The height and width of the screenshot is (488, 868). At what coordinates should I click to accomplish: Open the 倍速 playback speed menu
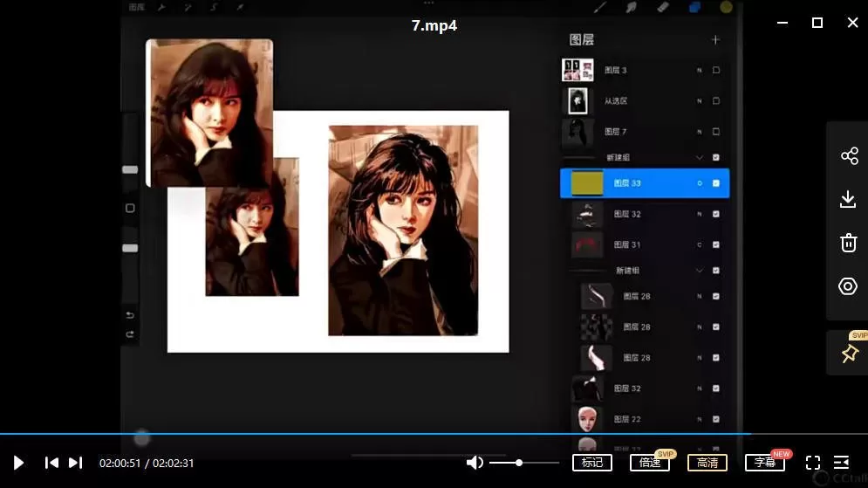click(x=649, y=463)
